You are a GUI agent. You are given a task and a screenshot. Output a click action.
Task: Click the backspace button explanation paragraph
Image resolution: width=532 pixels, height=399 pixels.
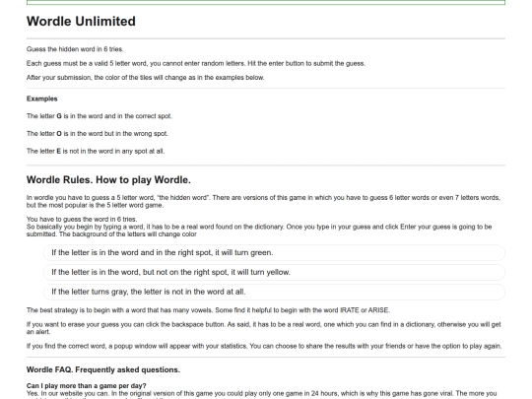click(264, 328)
